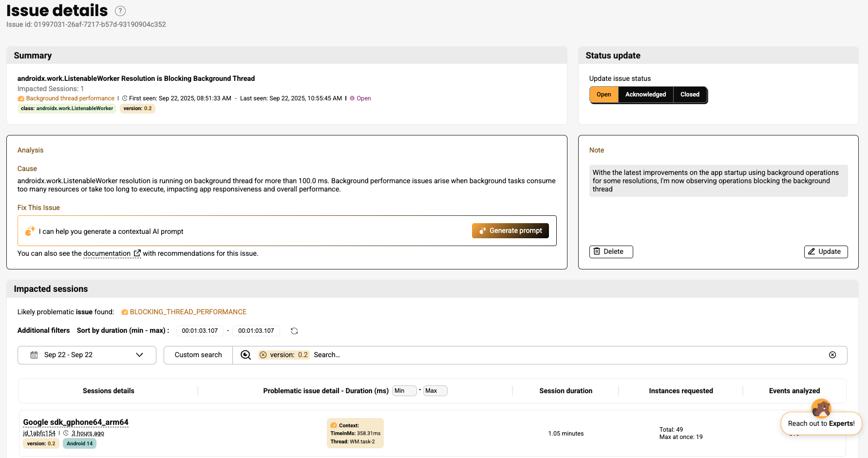
Task: Click the calendar icon in date picker
Action: point(34,355)
